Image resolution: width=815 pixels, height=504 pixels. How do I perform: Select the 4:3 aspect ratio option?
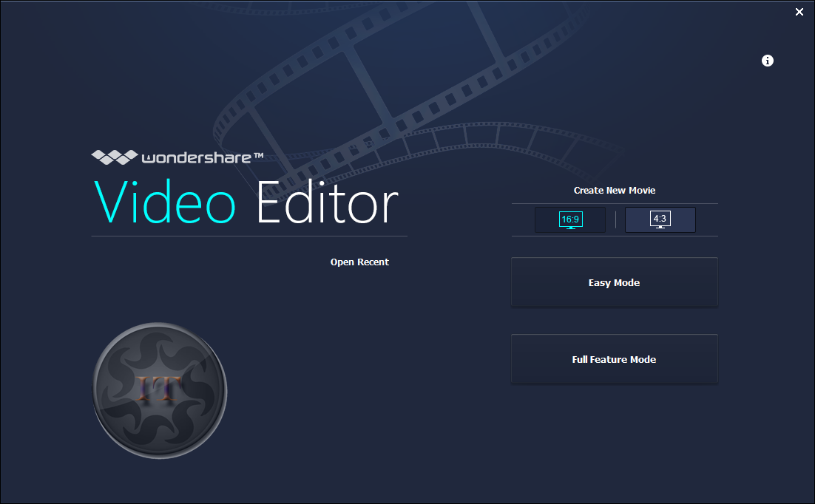click(660, 219)
